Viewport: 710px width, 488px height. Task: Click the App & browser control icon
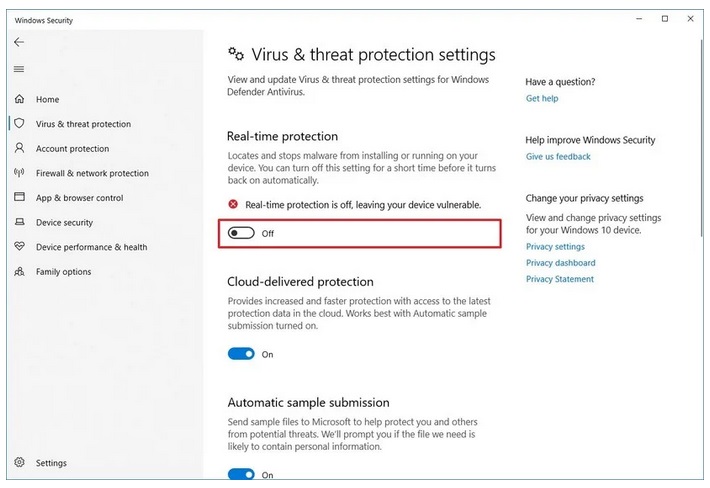click(x=19, y=198)
